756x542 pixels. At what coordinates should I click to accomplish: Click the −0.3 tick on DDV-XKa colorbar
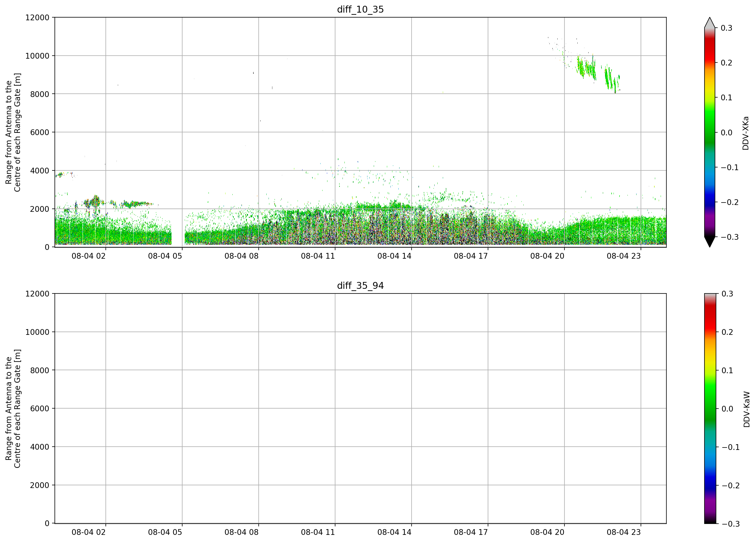pyautogui.click(x=730, y=237)
